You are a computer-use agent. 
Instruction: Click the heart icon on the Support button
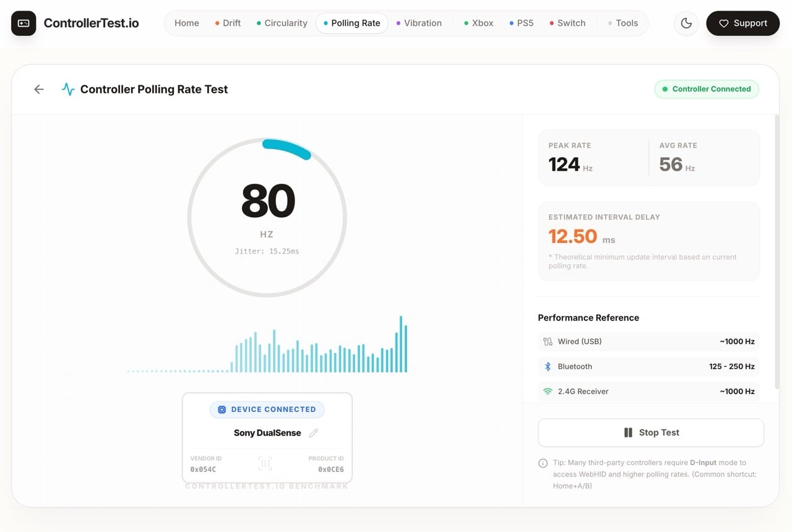(x=724, y=23)
